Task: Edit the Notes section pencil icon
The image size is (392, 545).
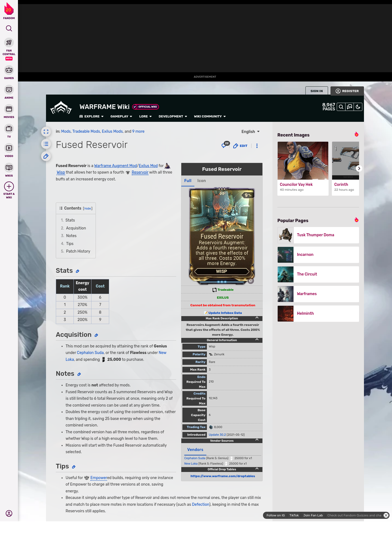Action: pyautogui.click(x=79, y=374)
